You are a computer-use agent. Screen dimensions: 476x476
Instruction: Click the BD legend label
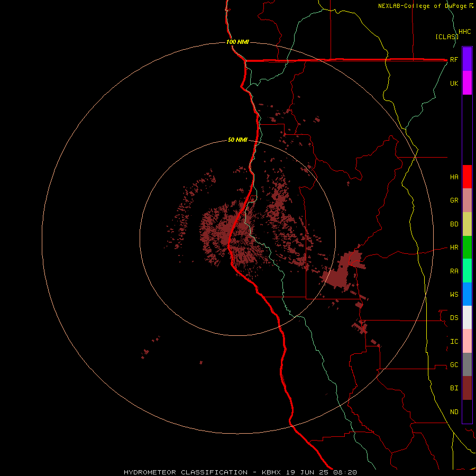pyautogui.click(x=454, y=224)
